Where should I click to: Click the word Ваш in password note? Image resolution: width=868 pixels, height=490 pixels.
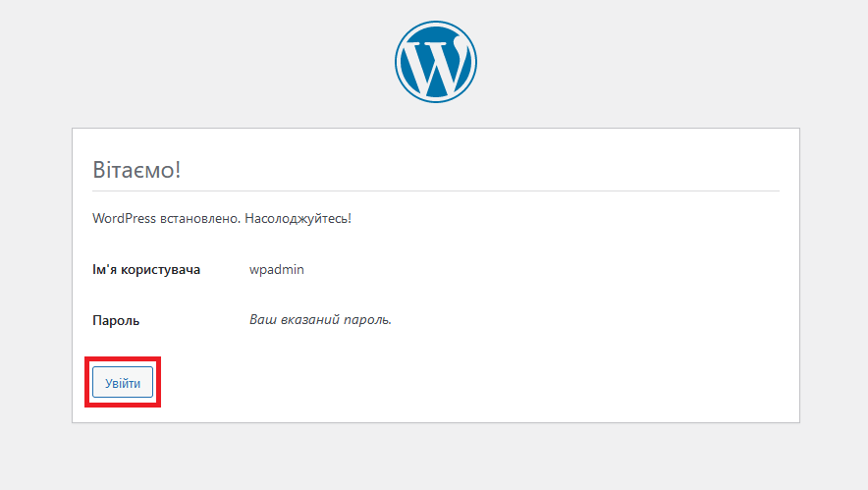coord(262,320)
